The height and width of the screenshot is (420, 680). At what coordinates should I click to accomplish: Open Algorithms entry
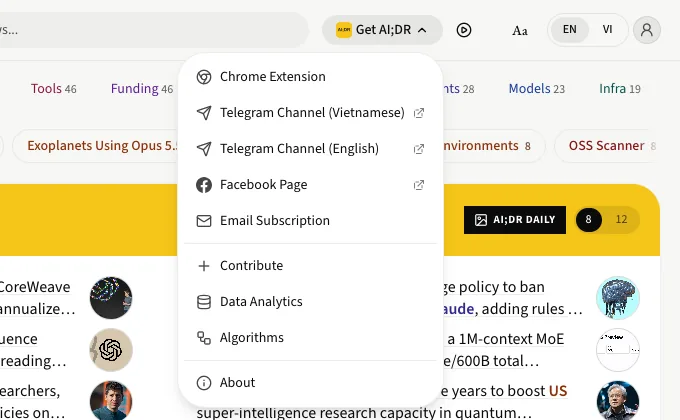[310, 338]
